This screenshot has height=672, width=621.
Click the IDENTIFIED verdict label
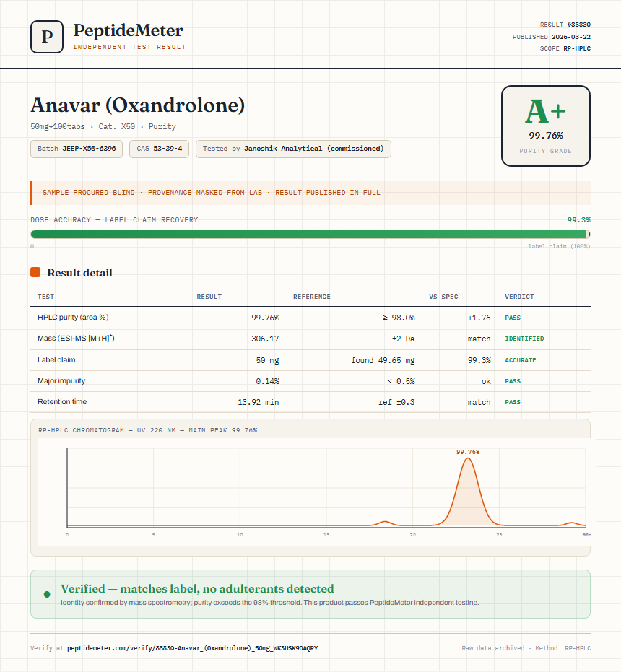(524, 339)
